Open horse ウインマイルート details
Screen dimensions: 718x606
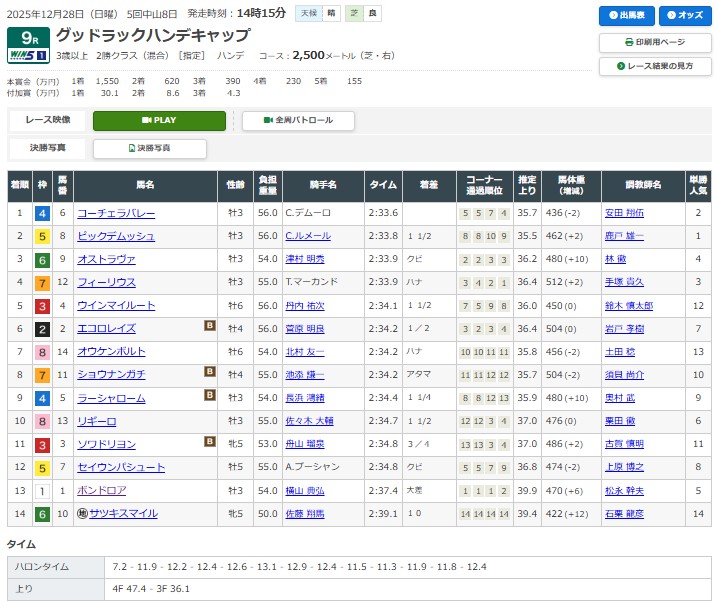click(116, 305)
